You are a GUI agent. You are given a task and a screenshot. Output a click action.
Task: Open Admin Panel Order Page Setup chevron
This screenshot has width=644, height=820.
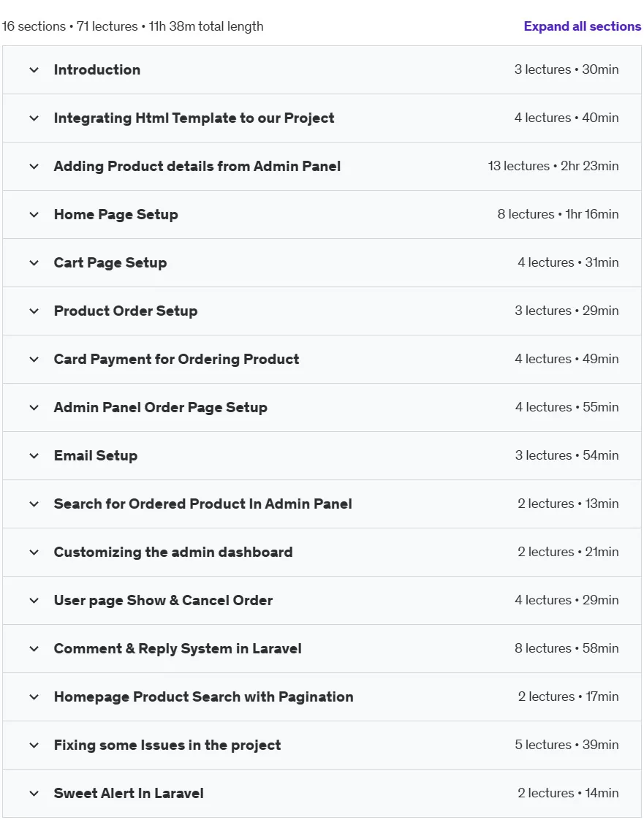(x=34, y=407)
